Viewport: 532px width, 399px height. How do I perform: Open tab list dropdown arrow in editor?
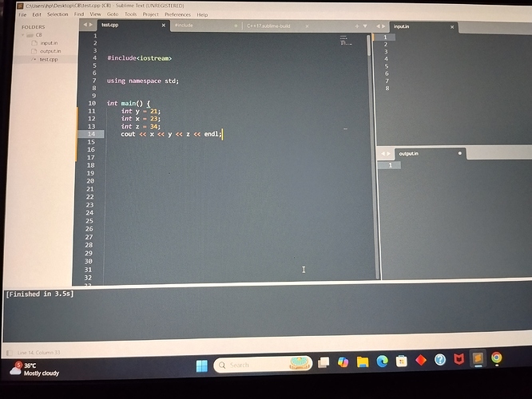click(365, 26)
